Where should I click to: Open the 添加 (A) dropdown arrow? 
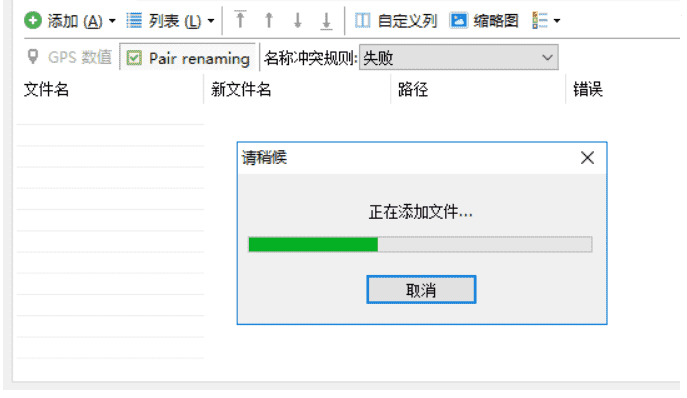click(112, 21)
